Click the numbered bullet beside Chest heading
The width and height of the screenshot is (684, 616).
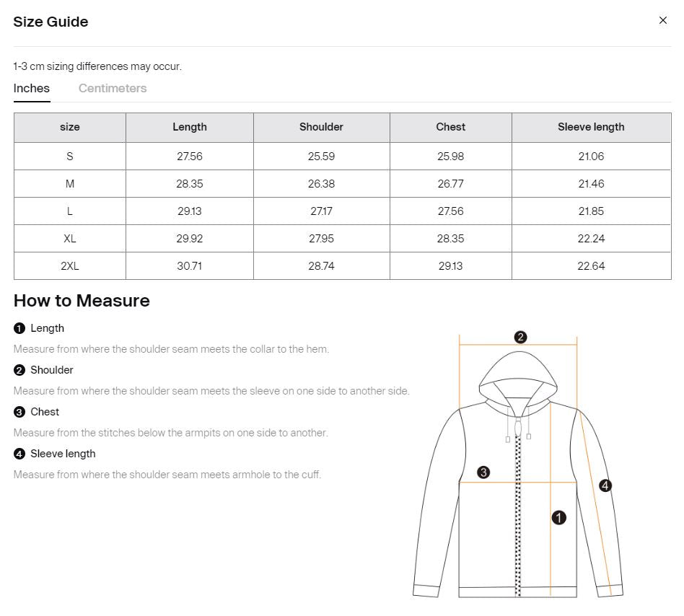[19, 412]
